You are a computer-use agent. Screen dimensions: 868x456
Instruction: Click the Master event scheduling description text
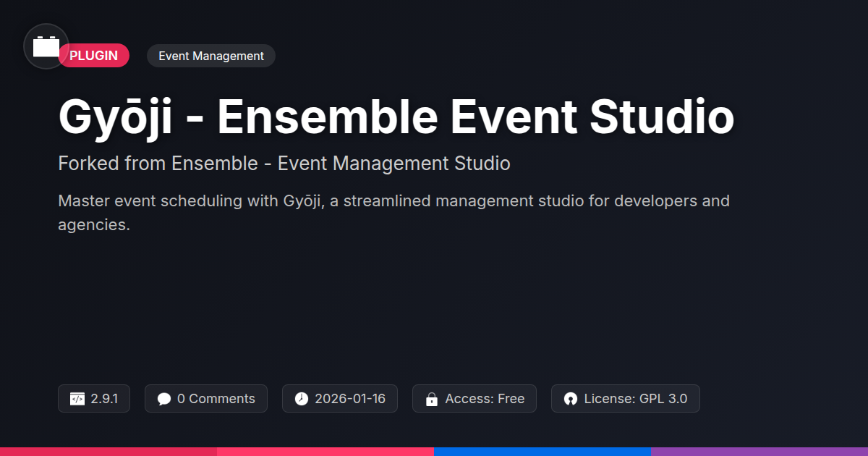(x=393, y=213)
